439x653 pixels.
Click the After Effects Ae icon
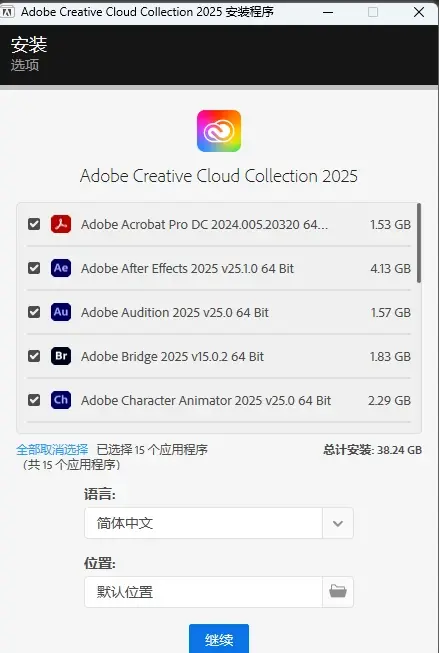click(61, 268)
